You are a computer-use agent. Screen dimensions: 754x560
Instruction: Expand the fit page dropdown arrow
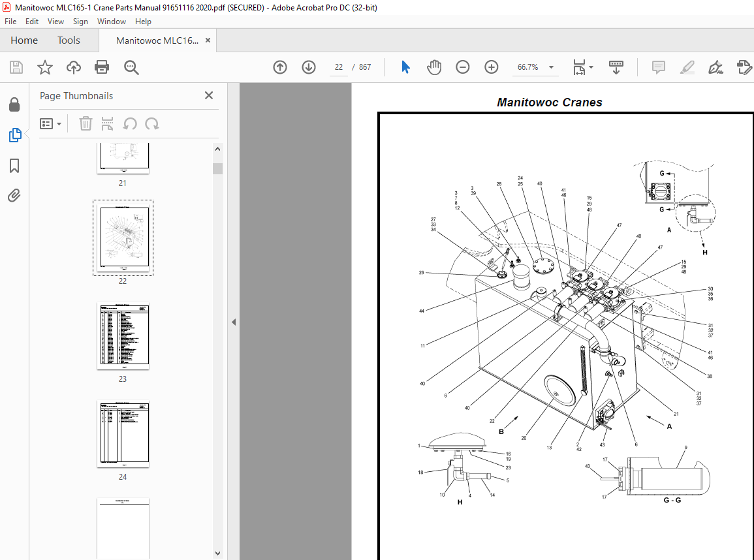pyautogui.click(x=591, y=67)
